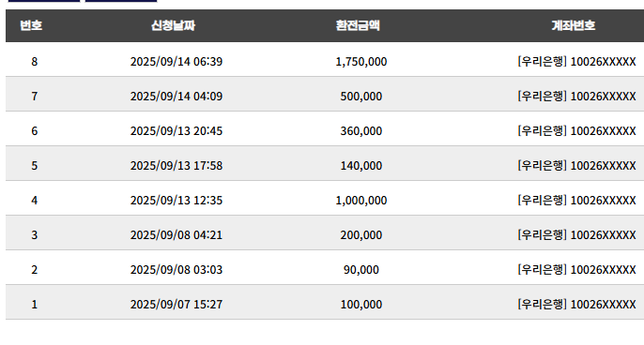The height and width of the screenshot is (345, 644).
Task: Click the amount 1,750,000
Action: (361, 62)
